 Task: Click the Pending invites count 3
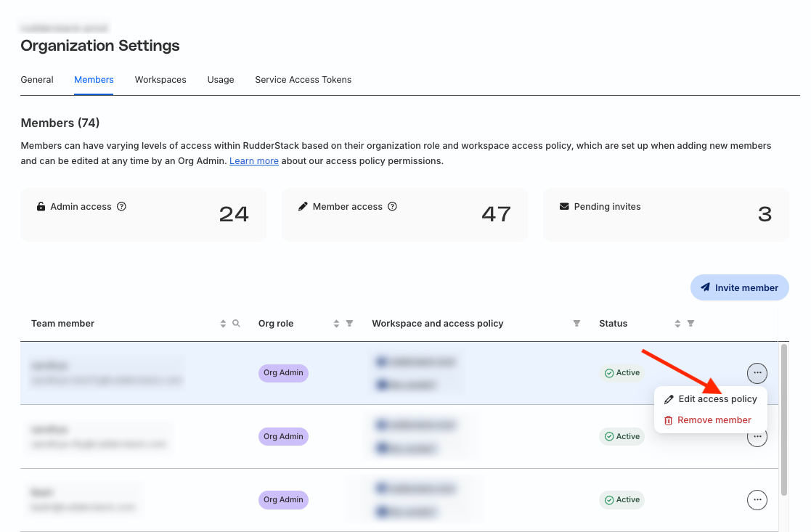click(765, 214)
